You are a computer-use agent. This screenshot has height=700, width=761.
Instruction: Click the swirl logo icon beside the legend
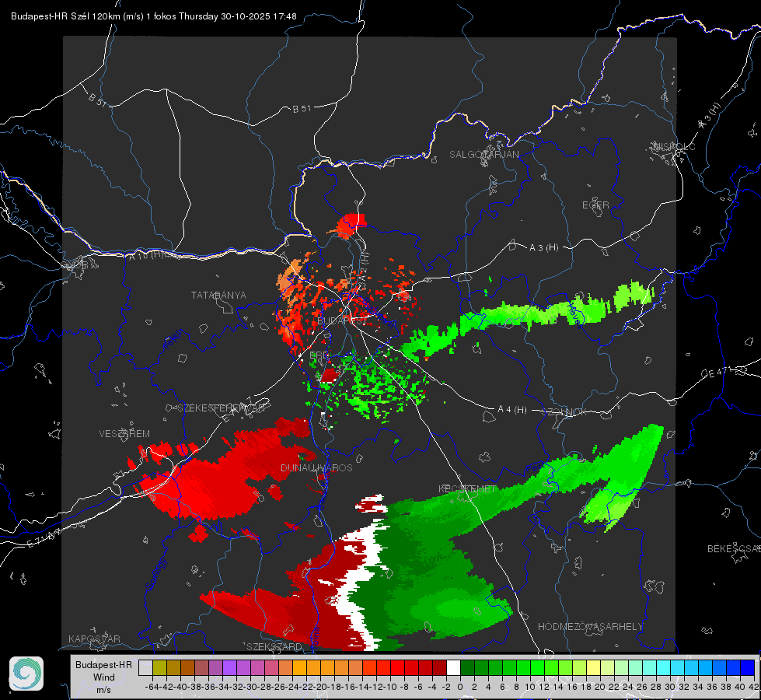pyautogui.click(x=26, y=674)
